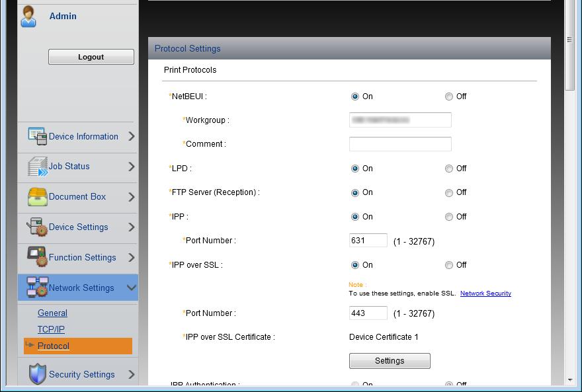Click the Device Certificate 1 text
582x392 pixels.
pyautogui.click(x=384, y=336)
